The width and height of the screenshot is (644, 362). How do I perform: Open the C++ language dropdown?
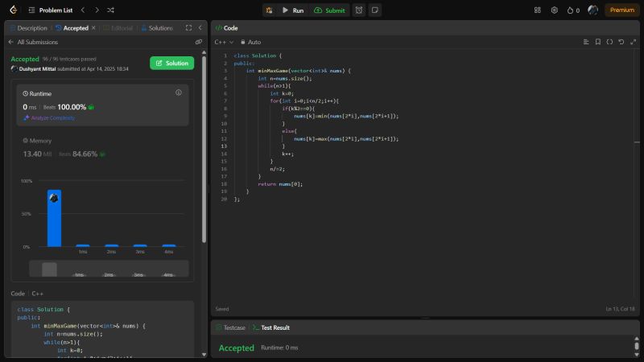[x=224, y=42]
